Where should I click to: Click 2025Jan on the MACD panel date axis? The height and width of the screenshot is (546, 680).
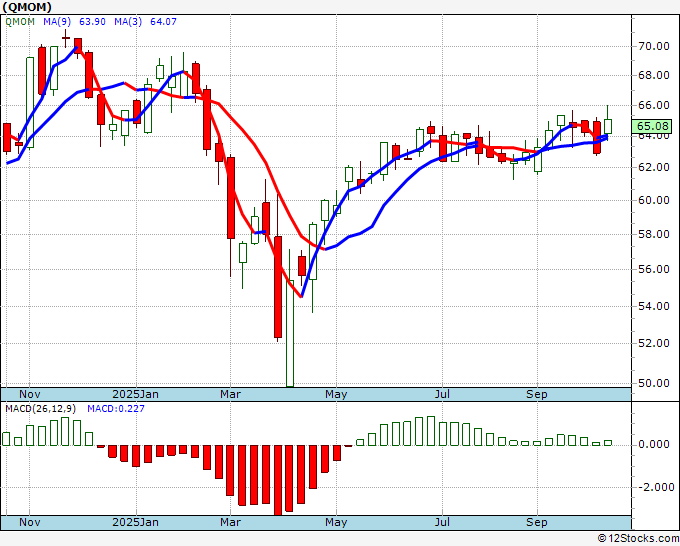pyautogui.click(x=135, y=522)
